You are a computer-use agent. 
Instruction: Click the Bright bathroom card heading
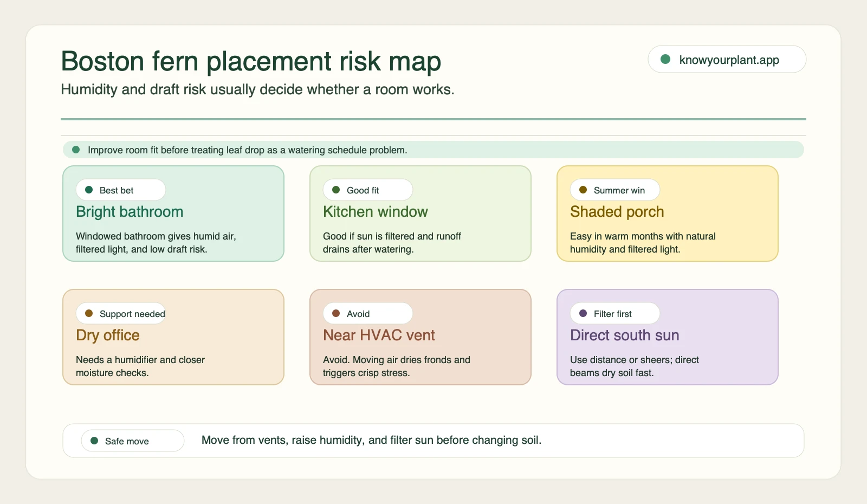(x=130, y=212)
